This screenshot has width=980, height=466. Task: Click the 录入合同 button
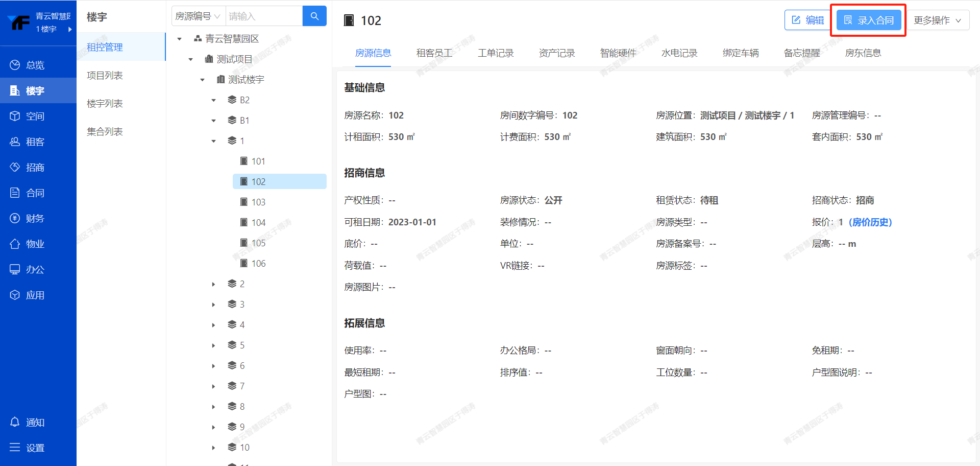point(868,20)
